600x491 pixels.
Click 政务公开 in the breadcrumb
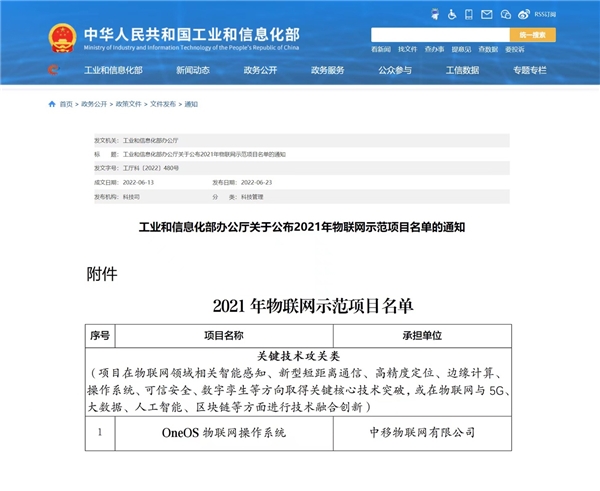94,104
